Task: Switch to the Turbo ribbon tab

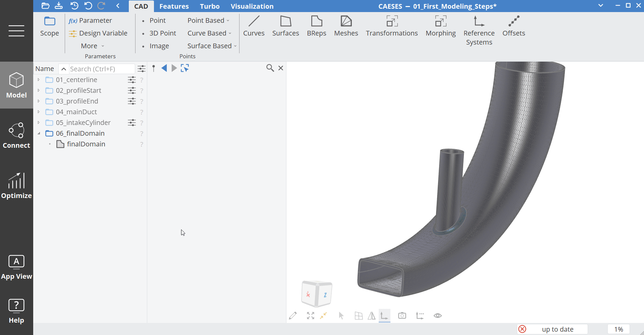Action: [210, 6]
